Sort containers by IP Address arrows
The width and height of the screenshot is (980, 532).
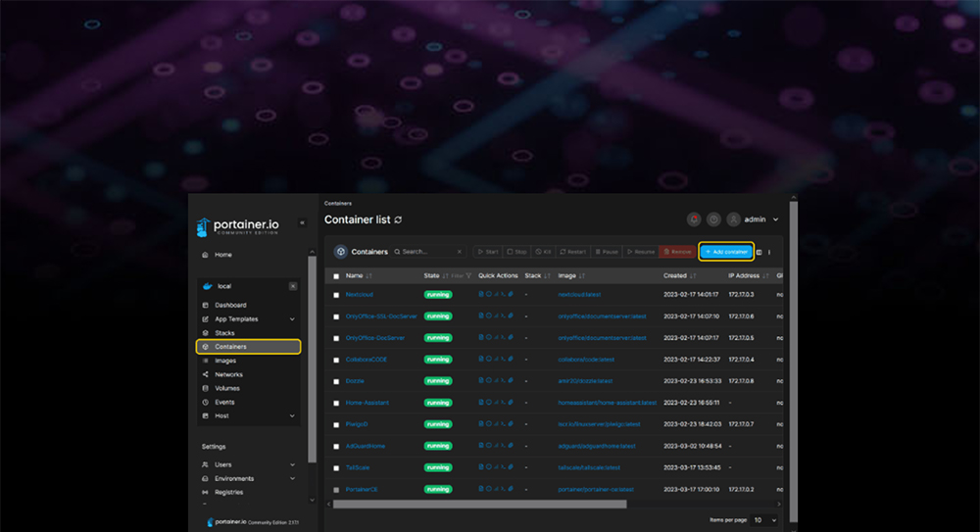coord(765,275)
